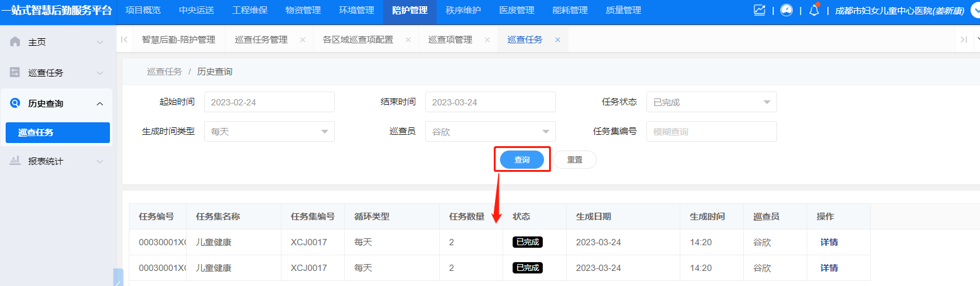Click 已完成 status badge in first row

[528, 242]
